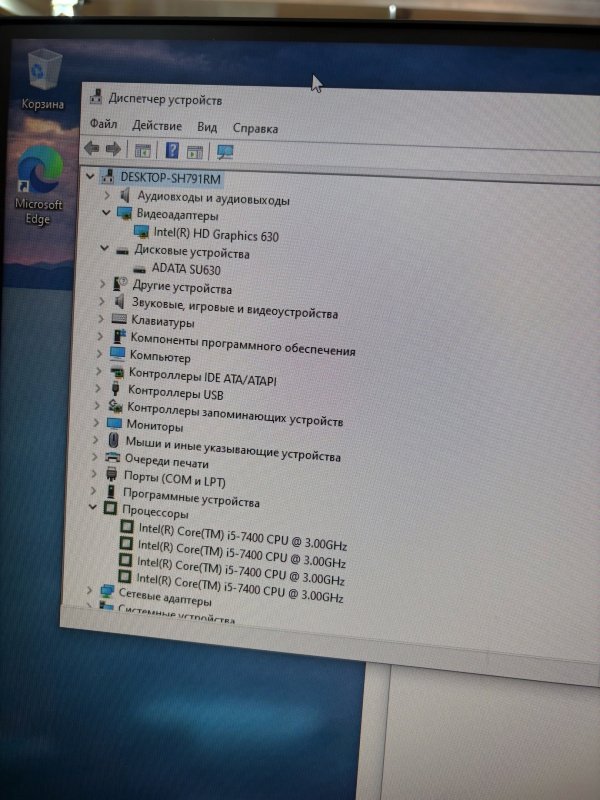The image size is (600, 800).
Task: Select the third i5-7400 CPU entry
Action: tap(240, 570)
